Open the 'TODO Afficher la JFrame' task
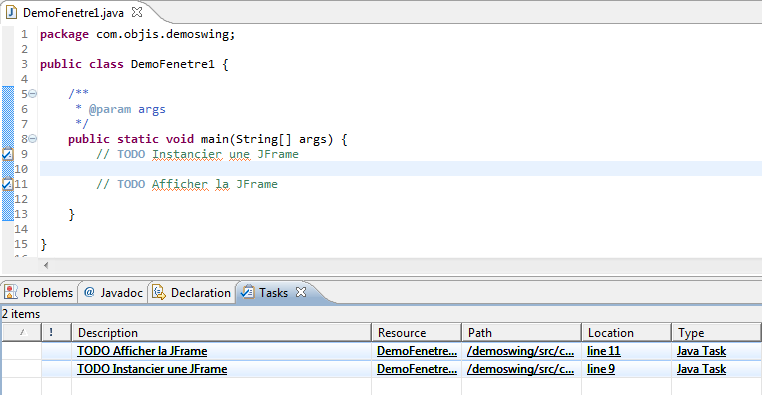The height and width of the screenshot is (395, 762). [142, 351]
